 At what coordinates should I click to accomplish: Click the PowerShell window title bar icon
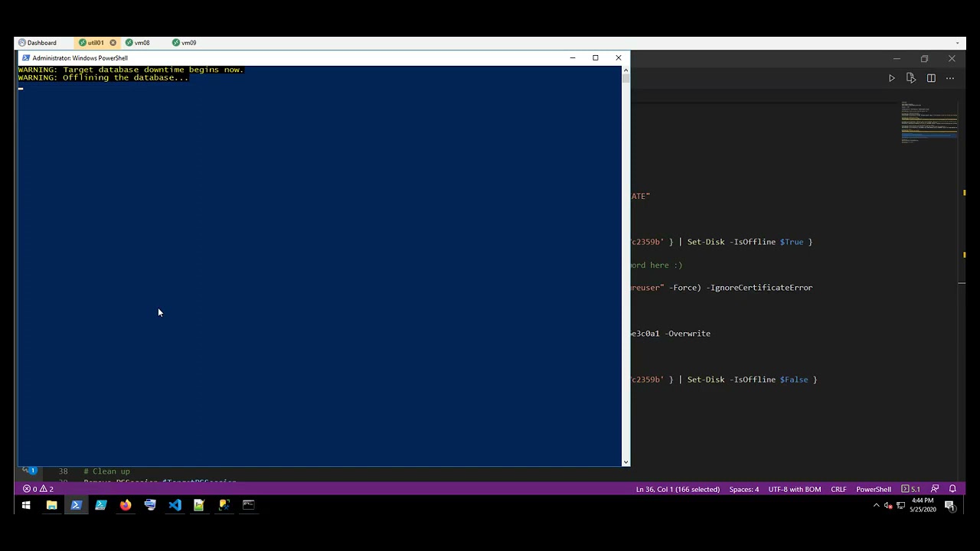click(26, 58)
